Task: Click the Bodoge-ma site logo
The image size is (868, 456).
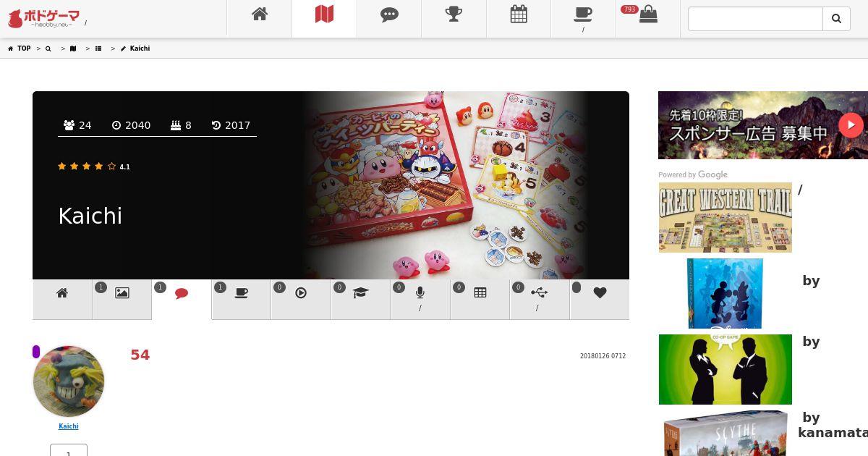Action: tap(43, 18)
